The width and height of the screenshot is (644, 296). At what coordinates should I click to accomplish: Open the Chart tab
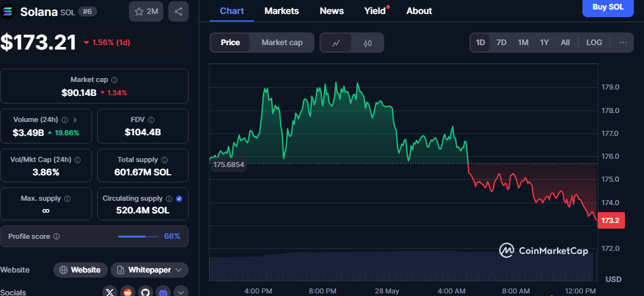coord(232,11)
